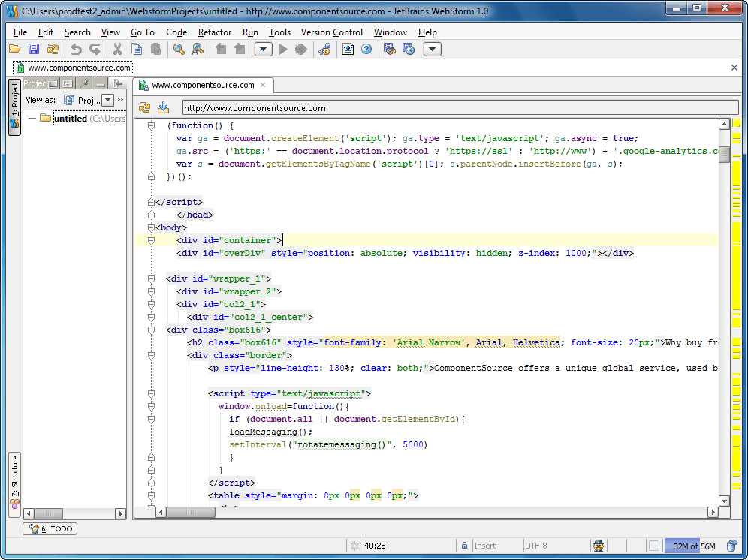This screenshot has height=560, width=748.
Task: Click the reload icon beside URL field
Action: tap(144, 107)
